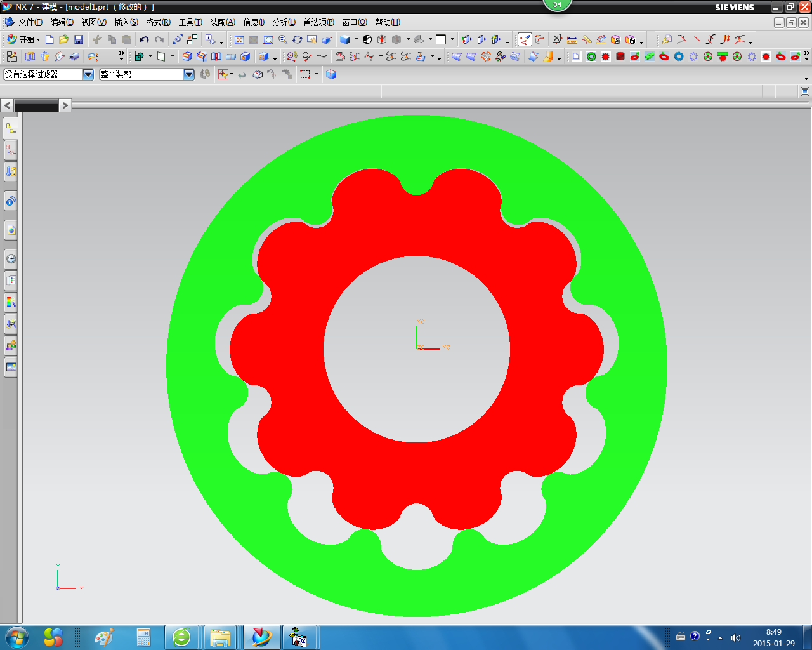Toggle the WCS display button
The image size is (812, 650).
pos(525,39)
